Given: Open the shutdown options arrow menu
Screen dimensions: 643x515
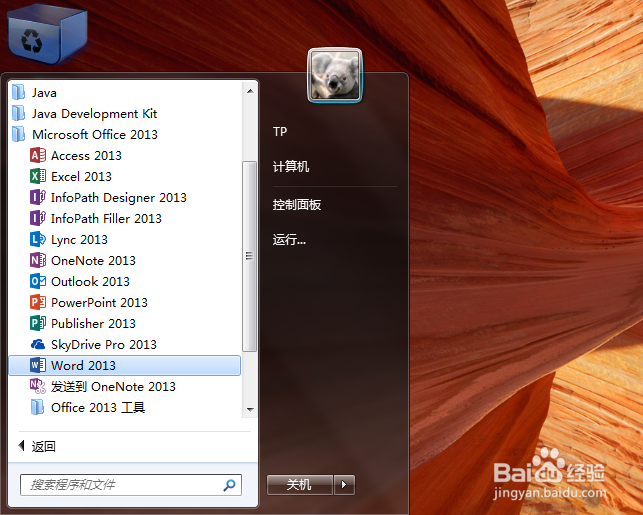Looking at the screenshot, I should [x=344, y=485].
